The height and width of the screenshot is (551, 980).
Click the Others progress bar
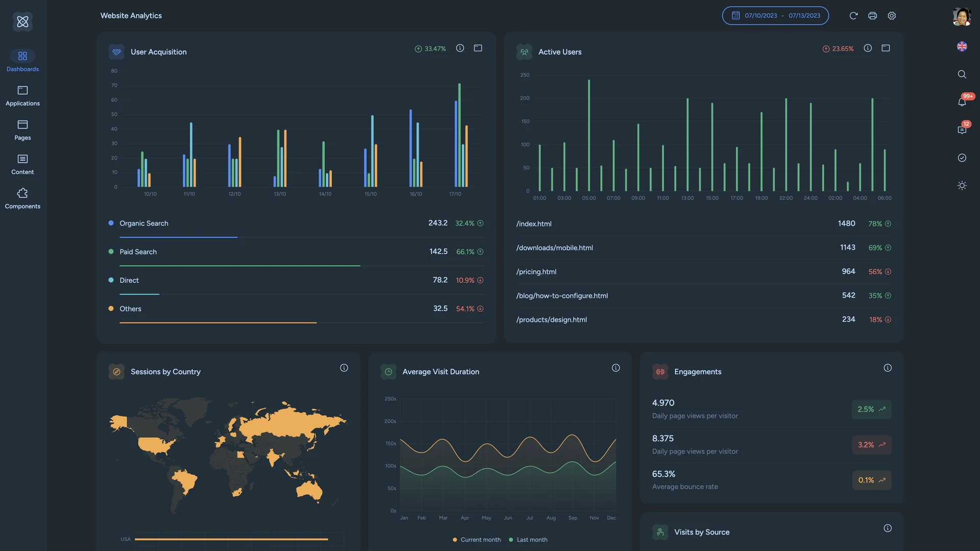(x=302, y=323)
